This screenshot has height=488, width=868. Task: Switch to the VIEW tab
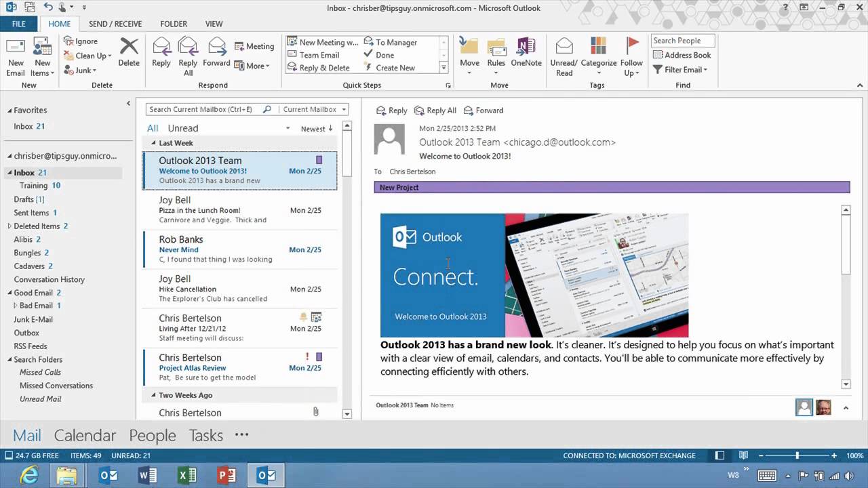click(214, 24)
